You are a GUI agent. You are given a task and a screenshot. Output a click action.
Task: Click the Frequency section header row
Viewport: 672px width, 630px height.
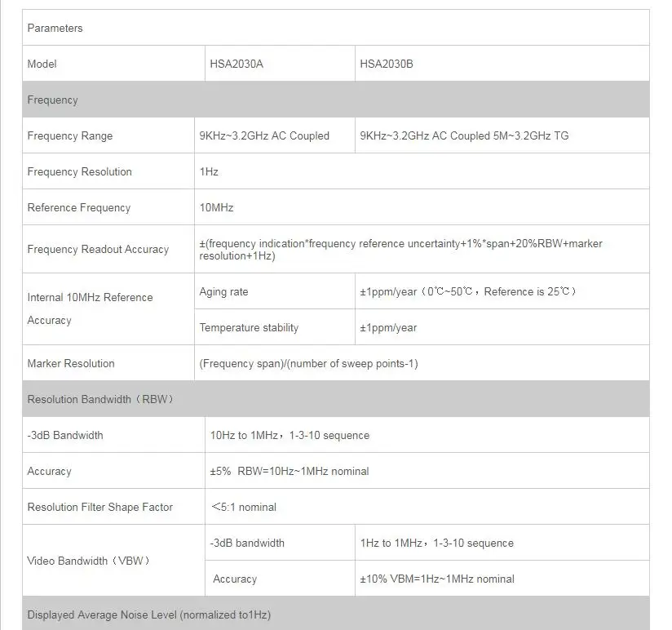click(x=335, y=100)
